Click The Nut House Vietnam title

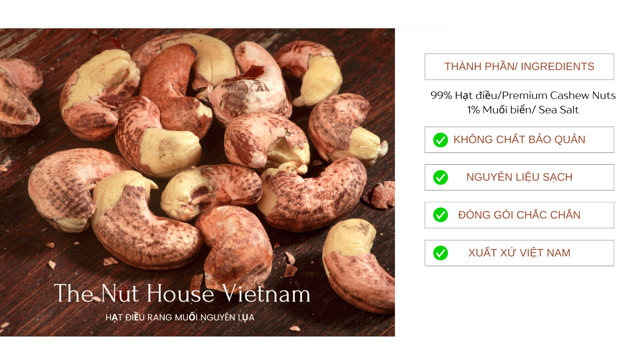click(182, 294)
